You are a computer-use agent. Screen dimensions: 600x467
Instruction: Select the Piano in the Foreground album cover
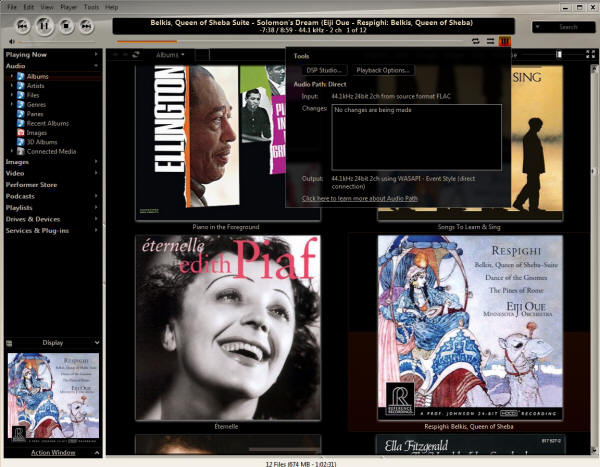pyautogui.click(x=228, y=142)
